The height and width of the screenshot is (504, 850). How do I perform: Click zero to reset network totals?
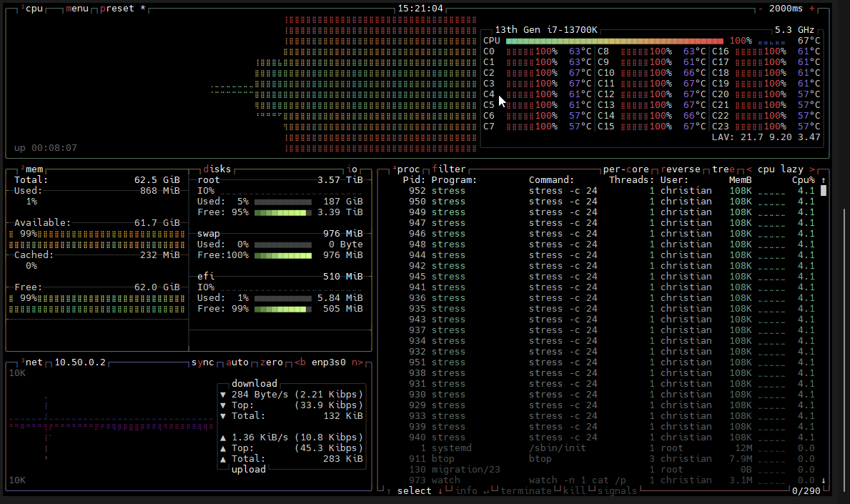[271, 362]
